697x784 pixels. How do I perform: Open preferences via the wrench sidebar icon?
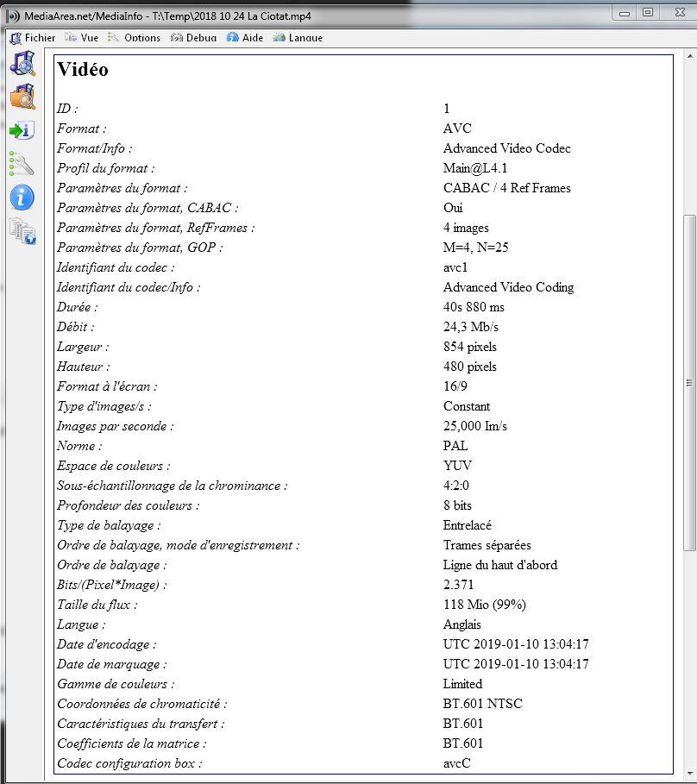22,163
